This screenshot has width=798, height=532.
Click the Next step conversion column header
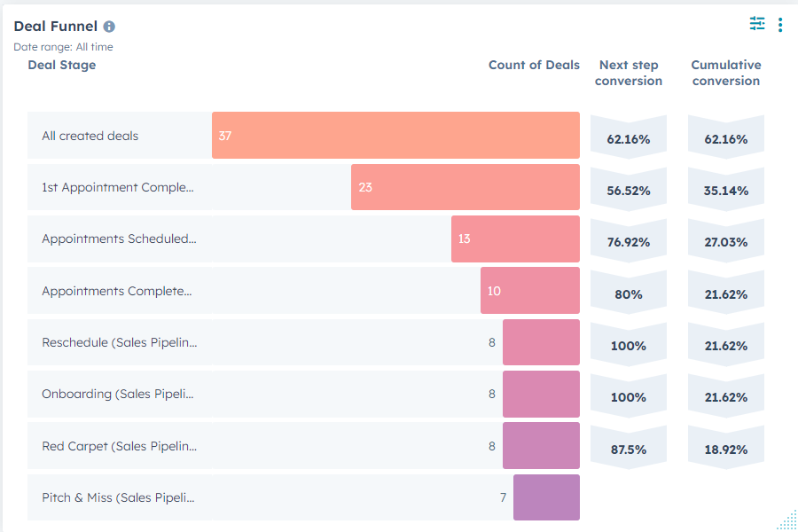coord(629,73)
